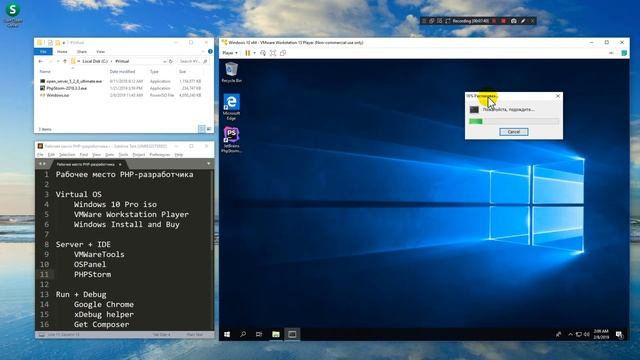Image resolution: width=640 pixels, height=360 pixels.
Task: Open the View ribbon tab in File Explorer
Action: [x=100, y=52]
